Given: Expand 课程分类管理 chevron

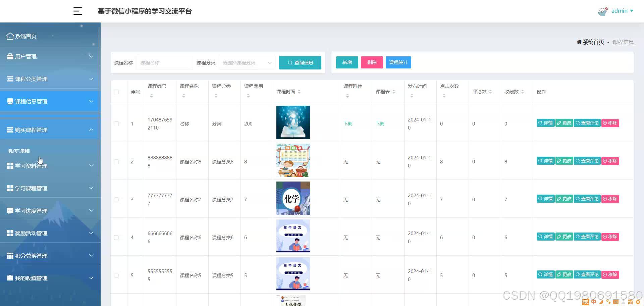Looking at the screenshot, I should tap(91, 79).
